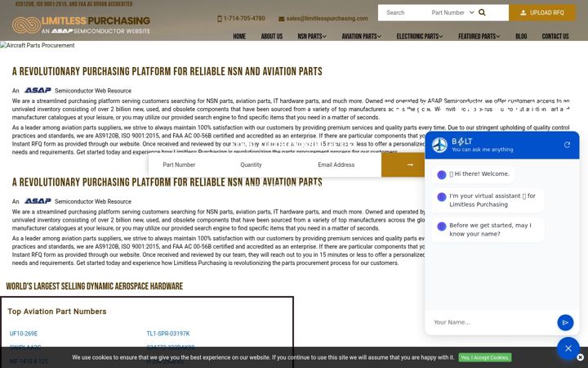Viewport: 588px width, 368px height.
Task: Accept cookies with Yes, I Accept Cookies
Action: coord(484,357)
